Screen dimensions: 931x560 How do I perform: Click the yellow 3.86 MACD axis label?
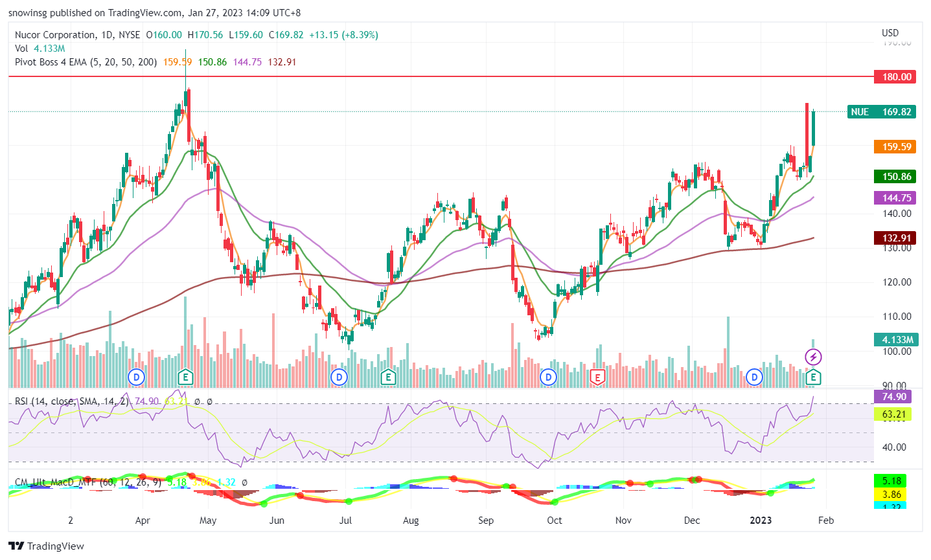pyautogui.click(x=890, y=494)
